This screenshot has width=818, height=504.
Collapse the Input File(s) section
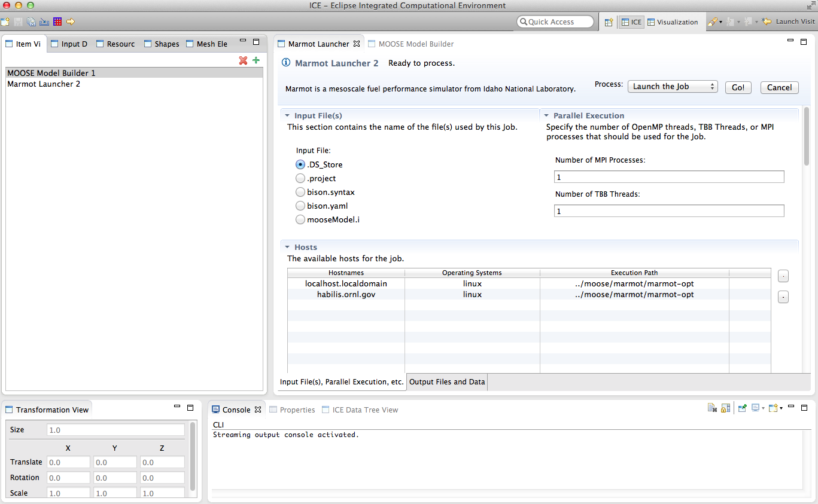[287, 115]
